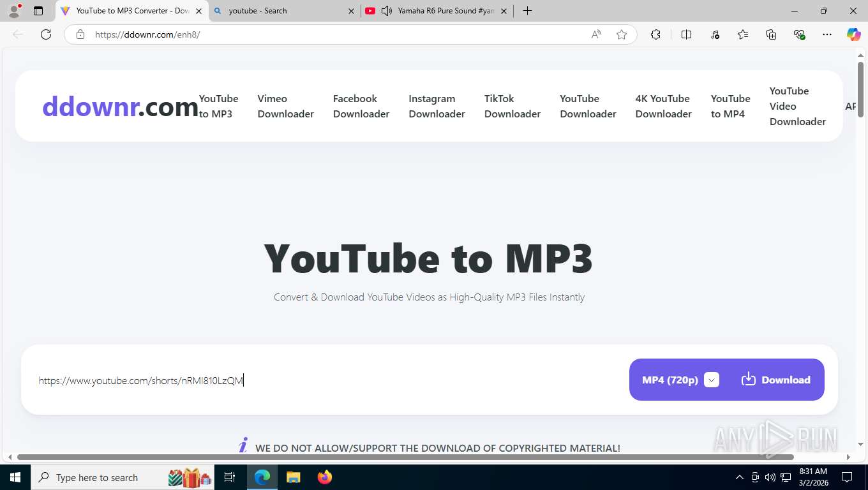
Task: Open the TikTok Downloader nav link
Action: tap(512, 106)
